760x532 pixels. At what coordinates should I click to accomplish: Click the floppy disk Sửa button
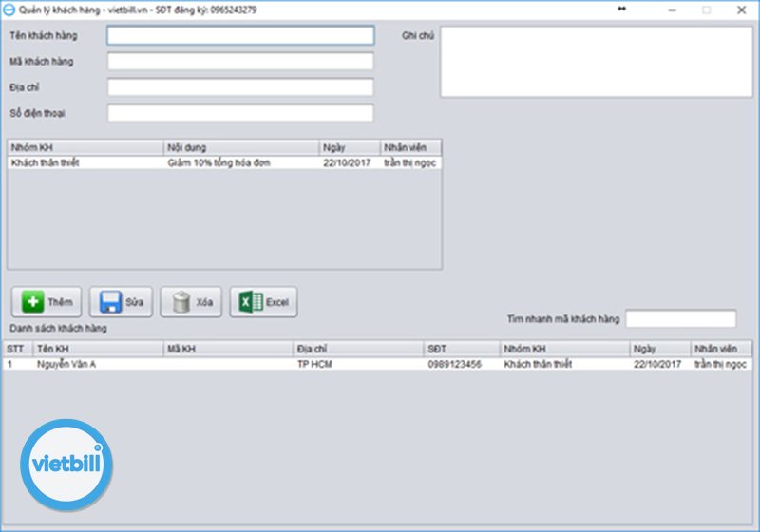coord(121,302)
